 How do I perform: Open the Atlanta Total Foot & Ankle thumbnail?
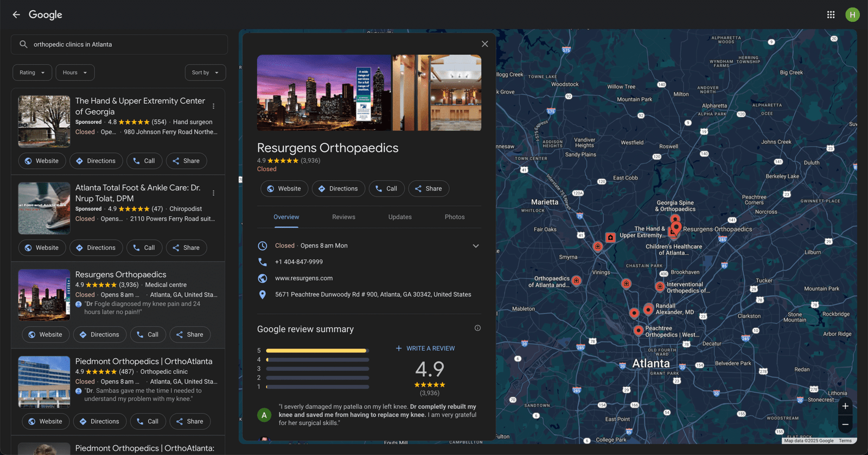(x=44, y=208)
